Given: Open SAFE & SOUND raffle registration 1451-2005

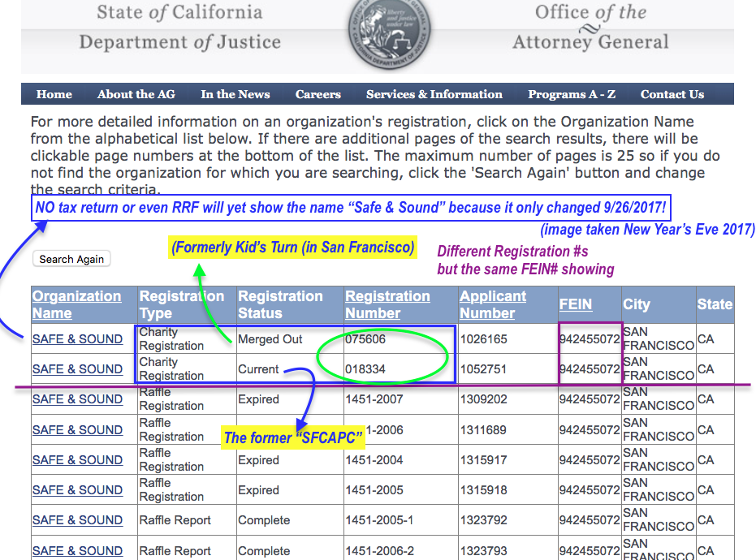Looking at the screenshot, I should pyautogui.click(x=77, y=490).
